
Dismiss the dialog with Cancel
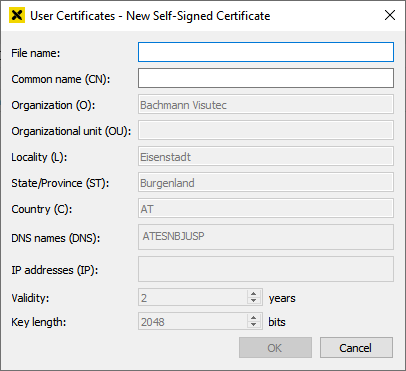[356, 348]
